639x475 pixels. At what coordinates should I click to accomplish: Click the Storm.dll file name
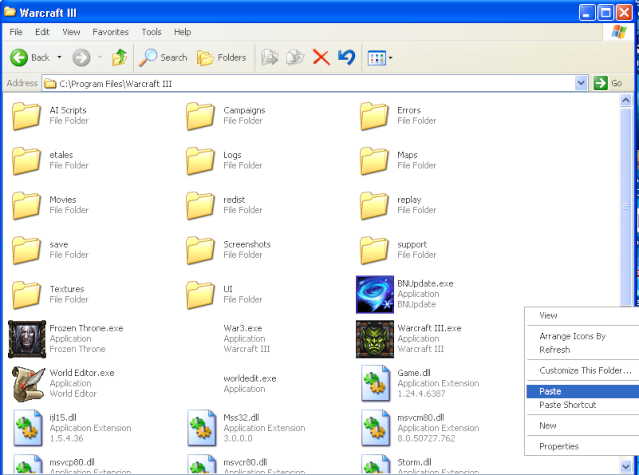pyautogui.click(x=414, y=462)
